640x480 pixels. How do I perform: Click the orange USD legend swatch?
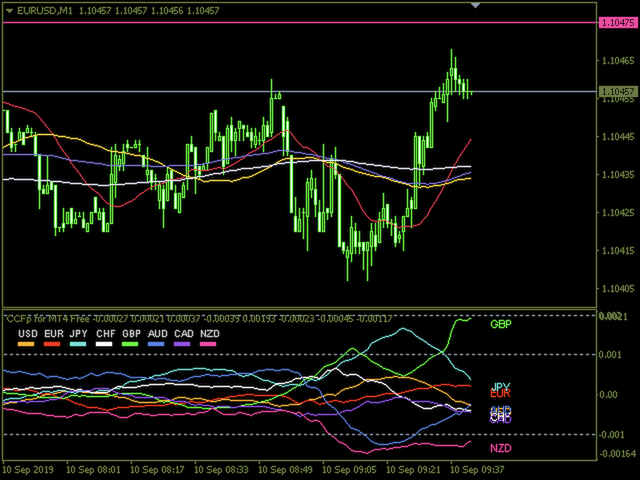pyautogui.click(x=27, y=345)
